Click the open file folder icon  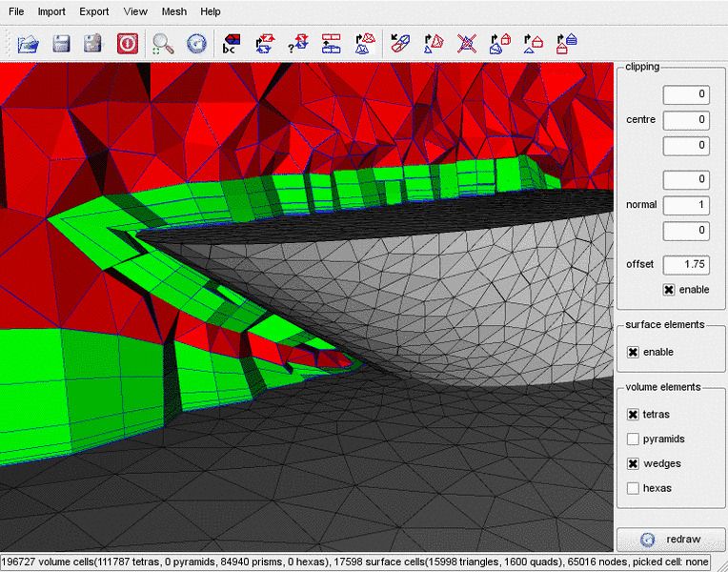(x=28, y=43)
